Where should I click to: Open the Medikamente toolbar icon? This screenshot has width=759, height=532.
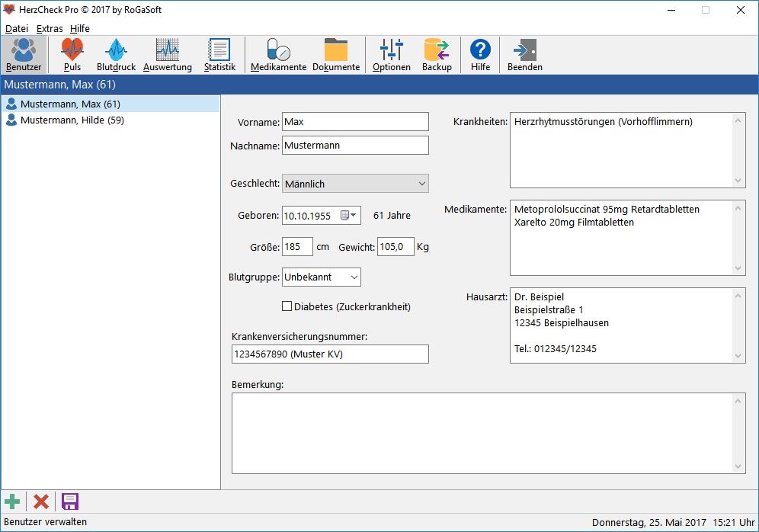278,55
